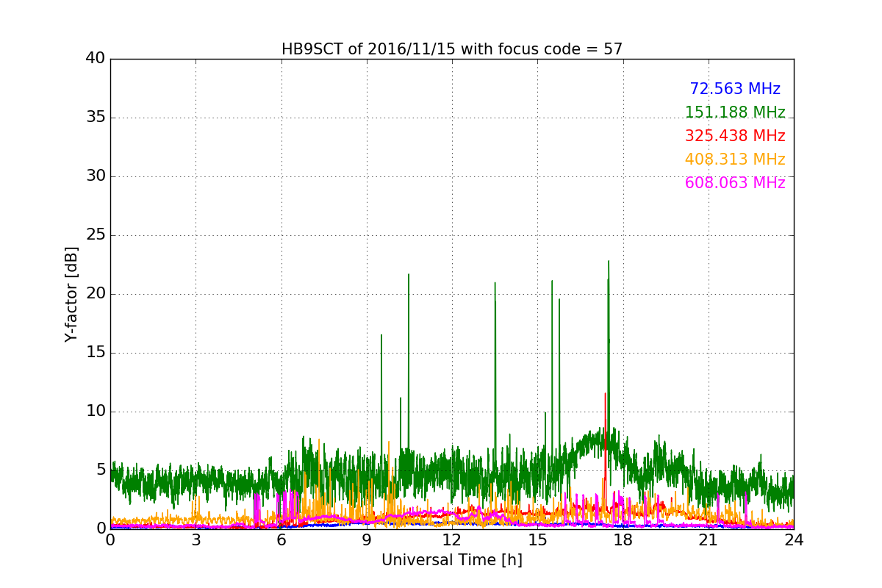Click the x-axis tick label 6
The image size is (882, 588).
[x=281, y=539]
